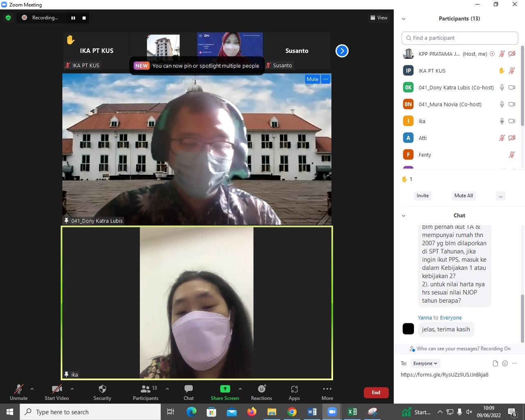Click the Invite button
This screenshot has width=525, height=420.
click(422, 196)
